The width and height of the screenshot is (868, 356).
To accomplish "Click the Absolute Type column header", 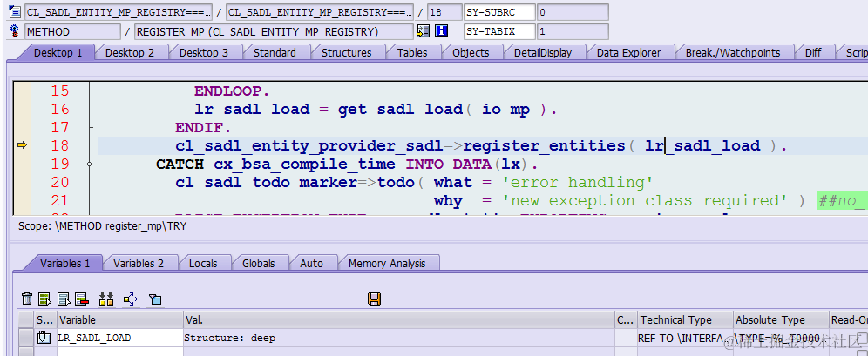I will pyautogui.click(x=781, y=319).
